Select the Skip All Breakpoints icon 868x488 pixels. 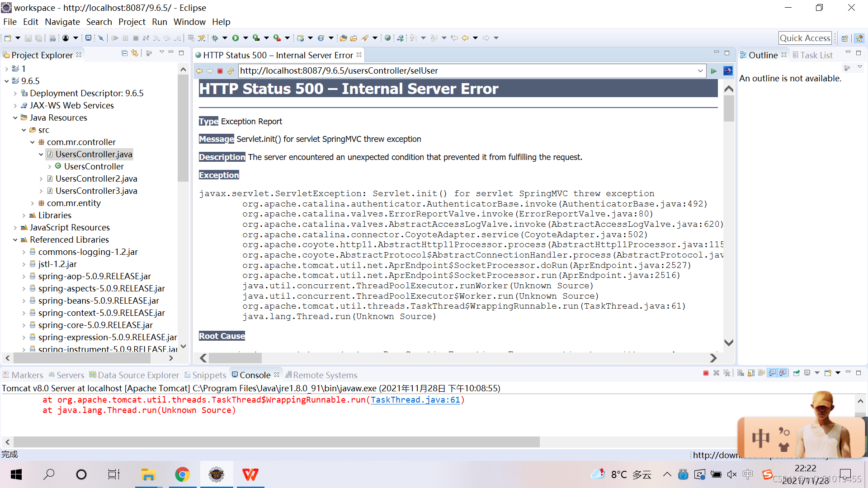101,38
